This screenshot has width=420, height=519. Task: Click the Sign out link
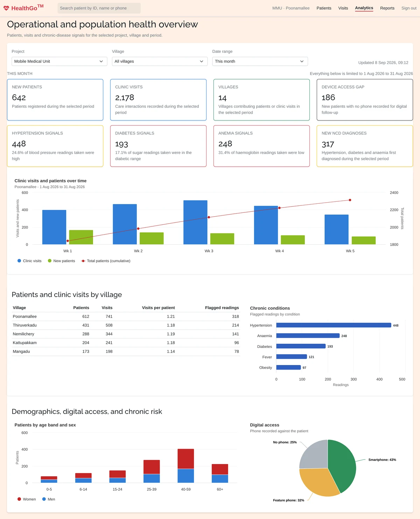tap(409, 8)
